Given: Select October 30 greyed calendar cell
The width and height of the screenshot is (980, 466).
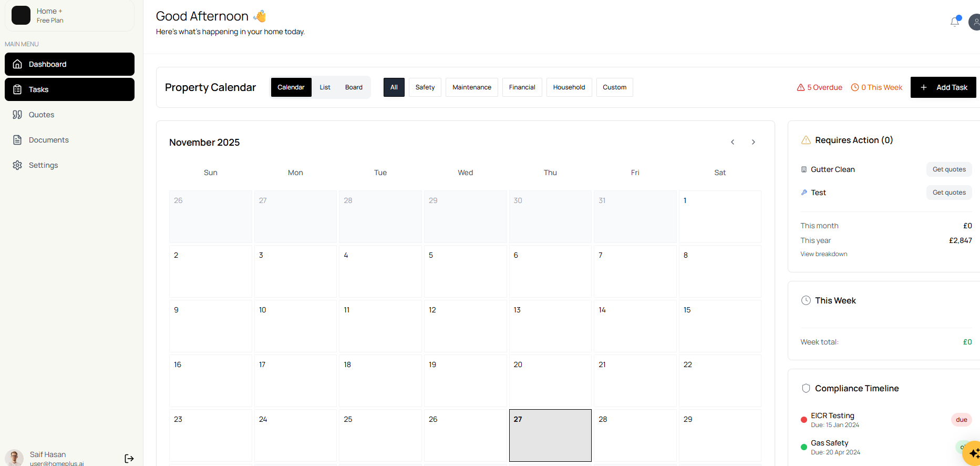Looking at the screenshot, I should [x=550, y=217].
